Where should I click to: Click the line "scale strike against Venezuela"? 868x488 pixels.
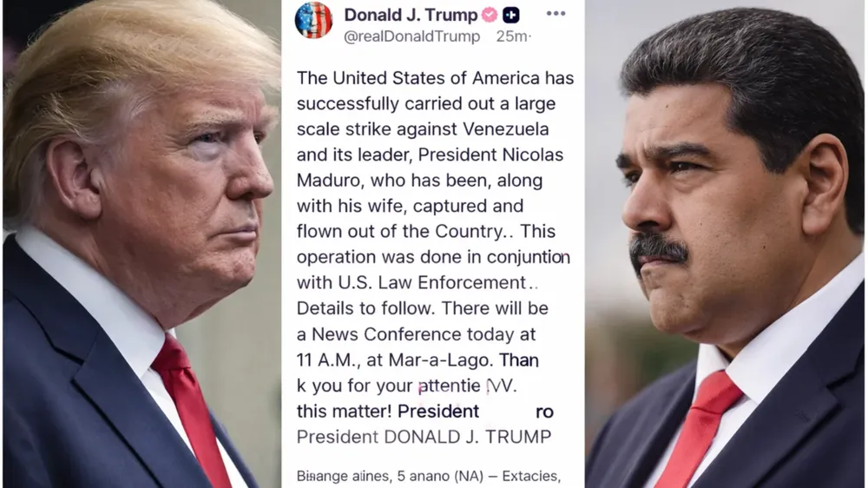click(x=423, y=129)
